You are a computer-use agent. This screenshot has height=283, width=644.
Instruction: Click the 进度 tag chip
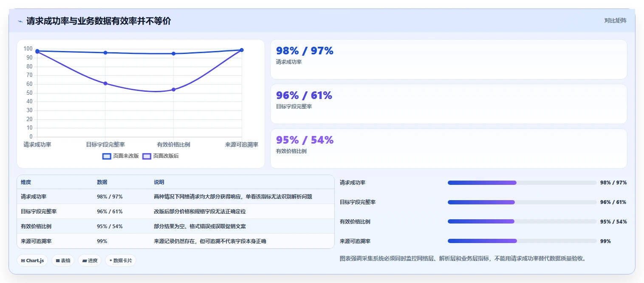[90, 260]
